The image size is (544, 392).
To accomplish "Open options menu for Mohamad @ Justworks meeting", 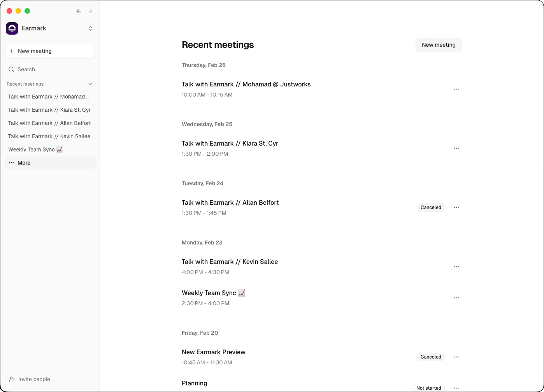I will click(x=456, y=89).
